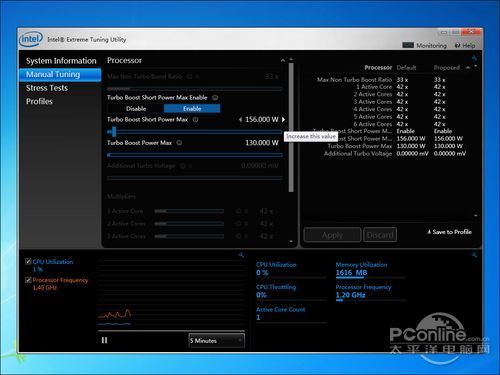Open the 5 Minutes time range dropdown
This screenshot has height=375, width=500.
click(x=217, y=341)
